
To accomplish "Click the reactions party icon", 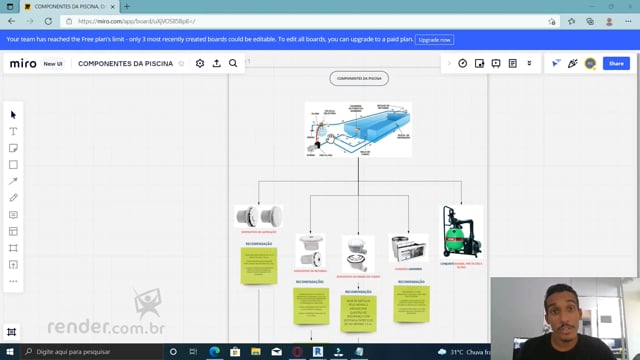I will pos(573,63).
